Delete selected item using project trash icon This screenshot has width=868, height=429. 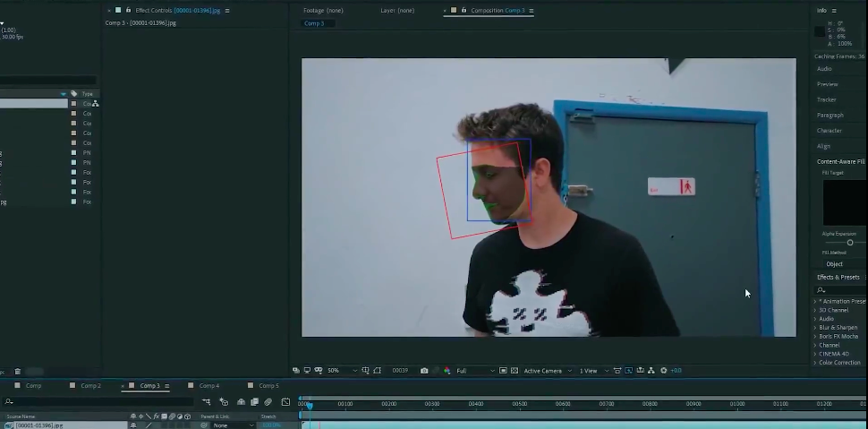pos(17,372)
